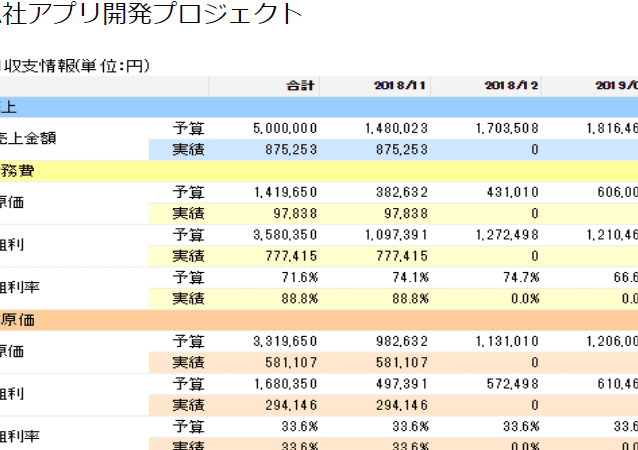Viewport: 638px width, 450px height.
Task: Select 294,146 in the 合計 column
Action: tap(291, 405)
